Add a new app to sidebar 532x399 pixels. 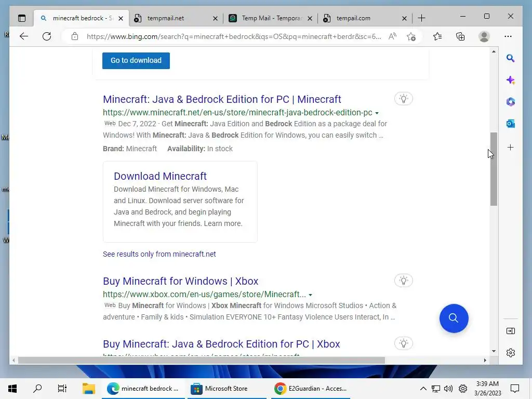(510, 147)
